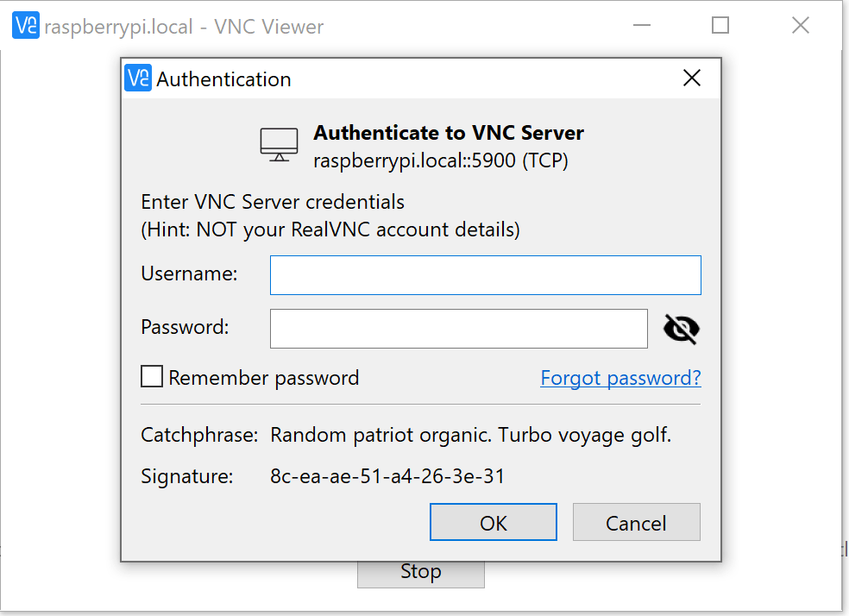The height and width of the screenshot is (616, 849).
Task: Close the main VNC Viewer window
Action: click(x=800, y=25)
